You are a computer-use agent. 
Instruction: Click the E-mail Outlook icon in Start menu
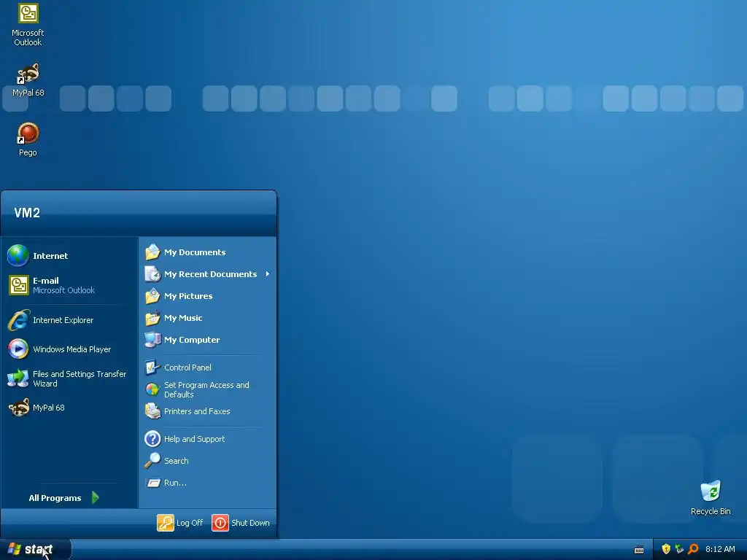tap(18, 285)
